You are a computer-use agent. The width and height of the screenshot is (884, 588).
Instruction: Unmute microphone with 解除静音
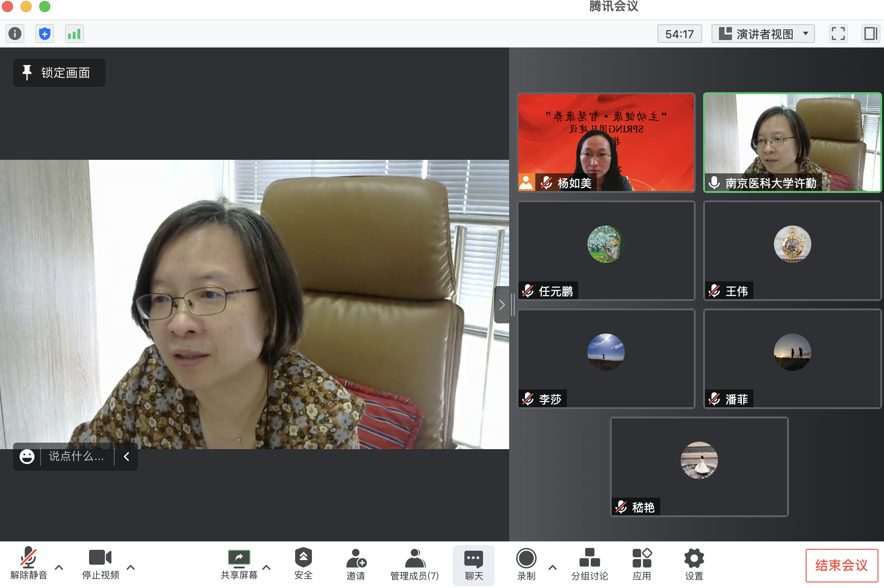(28, 564)
